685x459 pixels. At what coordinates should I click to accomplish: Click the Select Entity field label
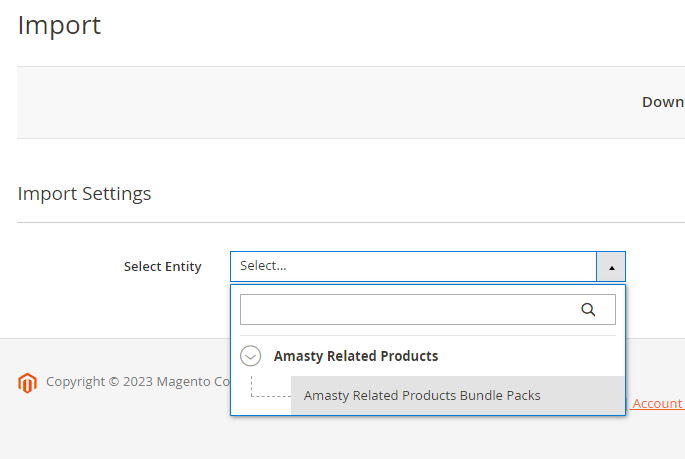tap(163, 266)
